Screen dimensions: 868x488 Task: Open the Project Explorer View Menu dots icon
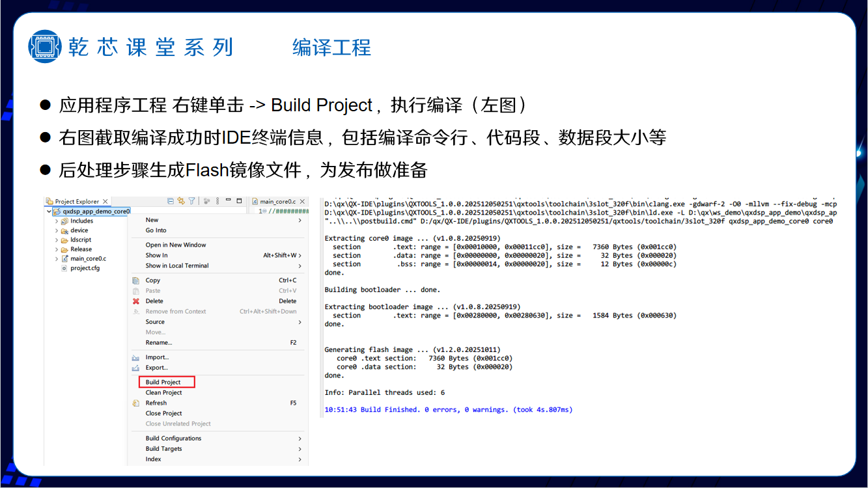coord(217,201)
